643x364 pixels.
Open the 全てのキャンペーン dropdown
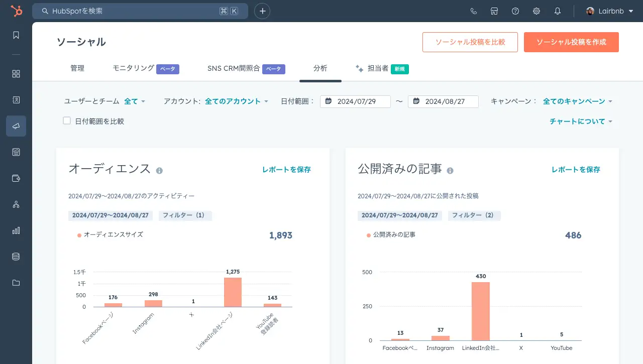click(575, 101)
